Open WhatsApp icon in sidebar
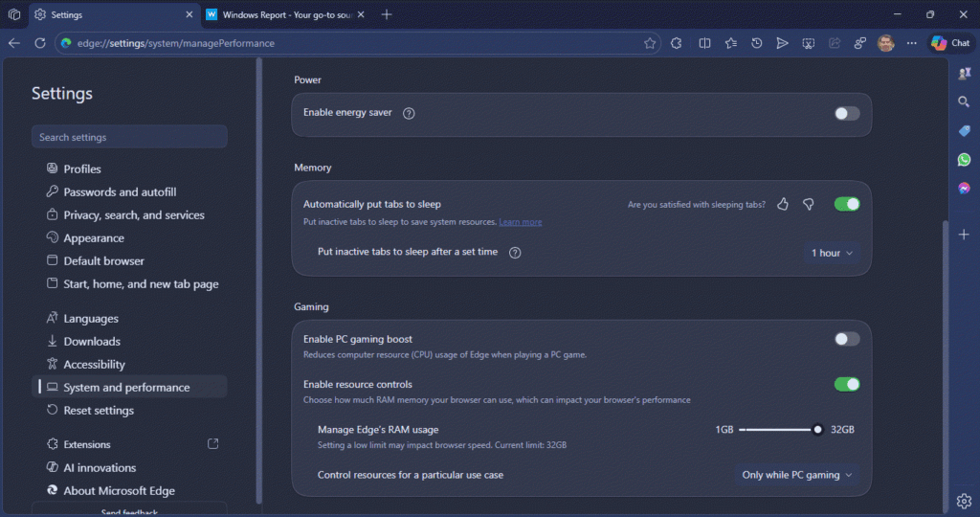Image resolution: width=980 pixels, height=517 pixels. click(x=964, y=160)
